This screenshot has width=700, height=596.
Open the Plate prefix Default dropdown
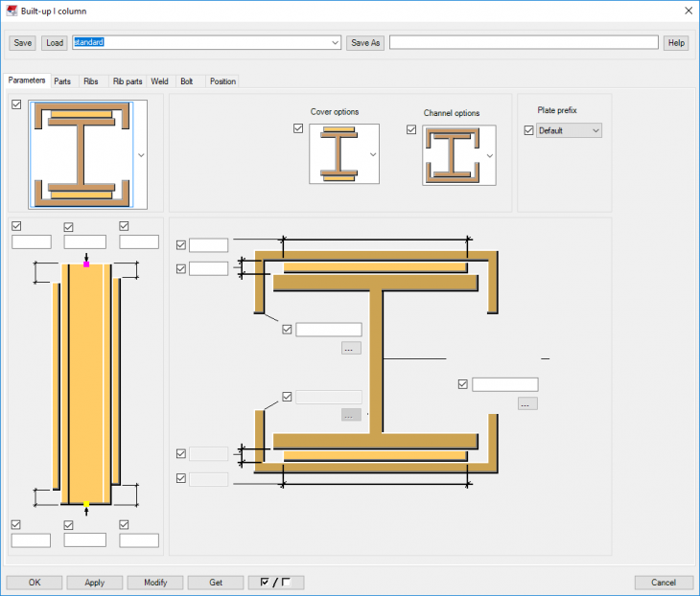click(569, 130)
